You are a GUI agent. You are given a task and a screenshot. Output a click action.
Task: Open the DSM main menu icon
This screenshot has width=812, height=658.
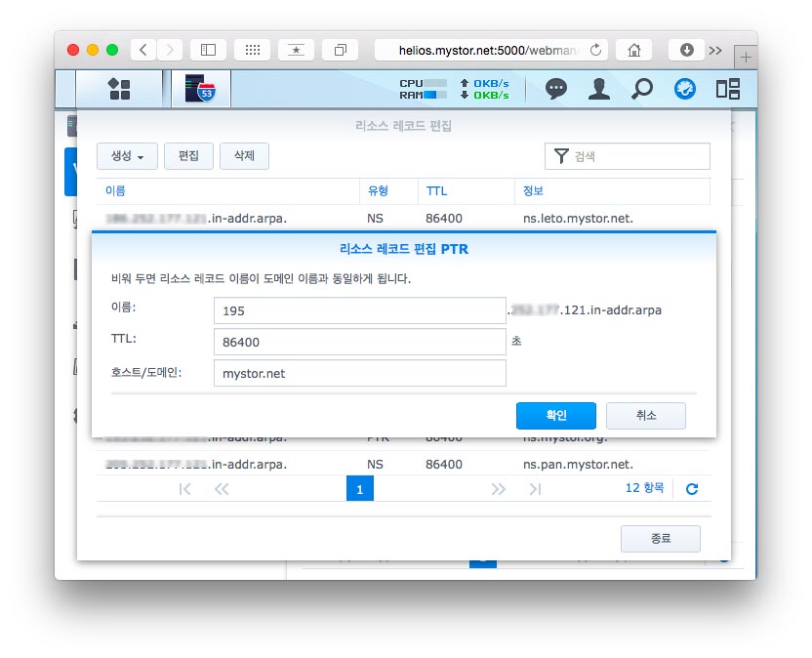(x=119, y=89)
